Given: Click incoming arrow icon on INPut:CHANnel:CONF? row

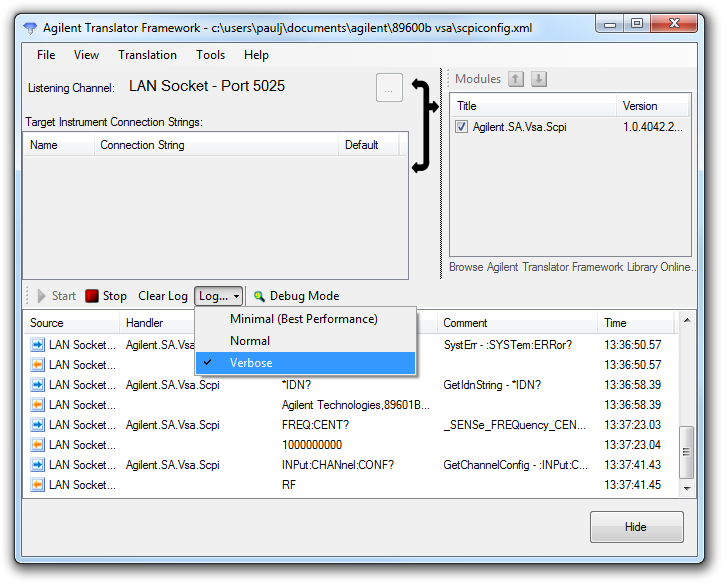Looking at the screenshot, I should 38,464.
